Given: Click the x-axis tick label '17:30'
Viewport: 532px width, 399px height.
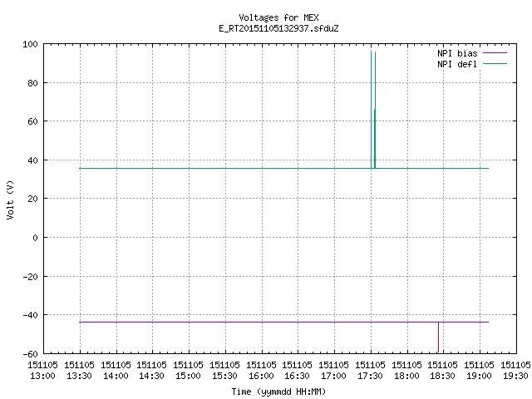Looking at the screenshot, I should pos(370,376).
